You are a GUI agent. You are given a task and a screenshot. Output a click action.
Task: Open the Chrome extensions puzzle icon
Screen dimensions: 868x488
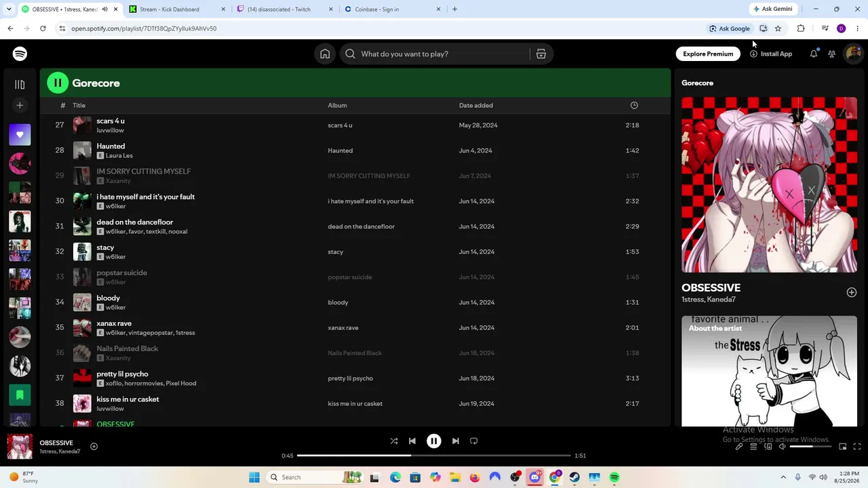click(801, 28)
